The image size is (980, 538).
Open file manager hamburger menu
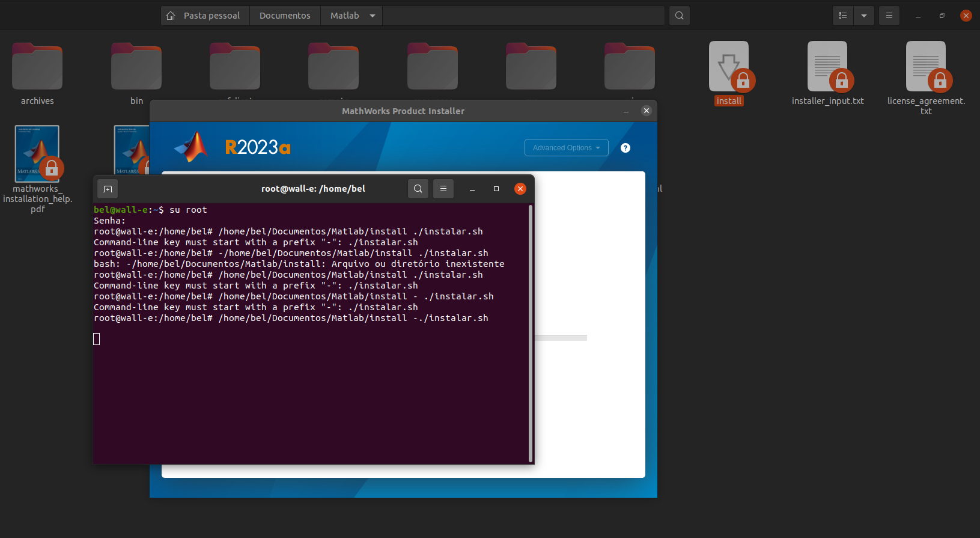[x=889, y=16]
